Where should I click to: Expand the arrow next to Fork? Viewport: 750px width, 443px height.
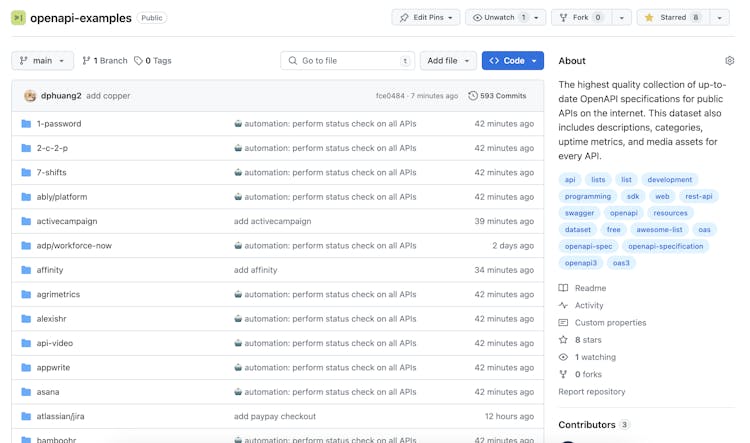click(x=621, y=18)
